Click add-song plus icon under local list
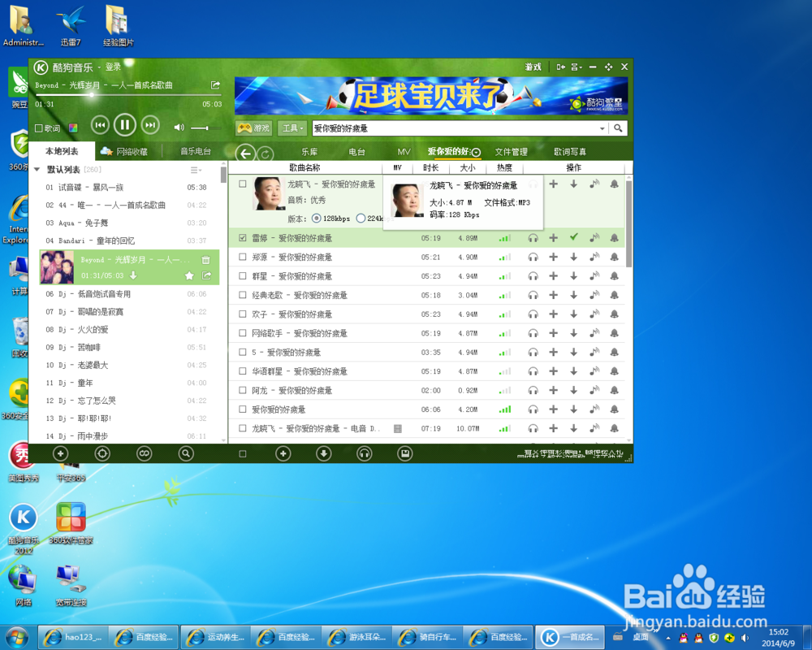Viewport: 812px width, 650px height. click(x=61, y=453)
